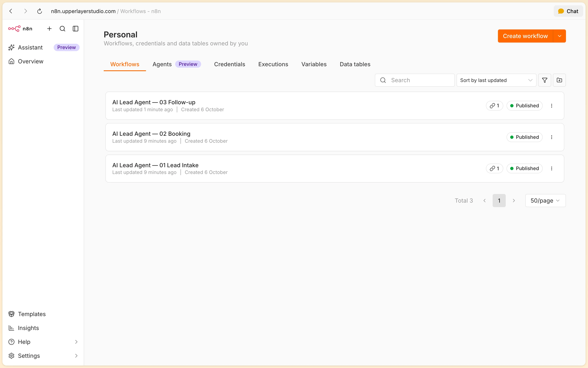Click the add folder icon

559,80
